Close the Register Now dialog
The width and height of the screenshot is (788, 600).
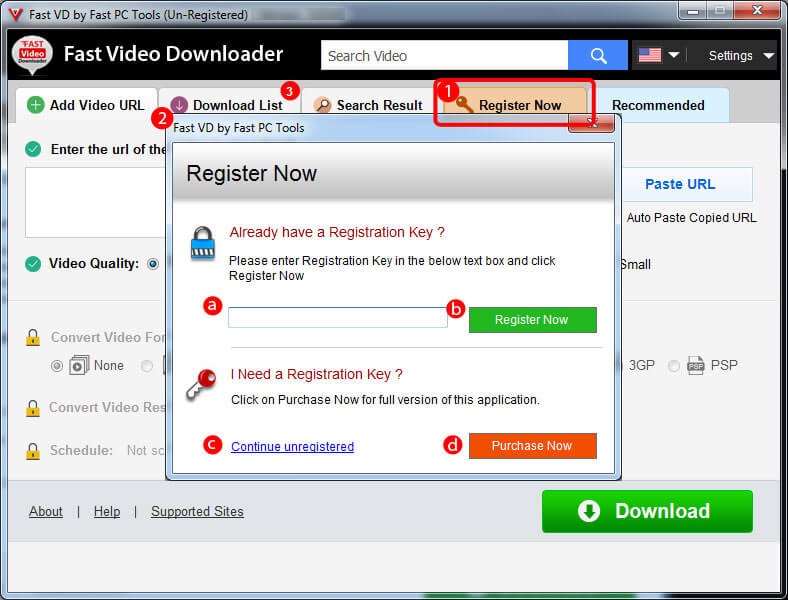tap(592, 123)
